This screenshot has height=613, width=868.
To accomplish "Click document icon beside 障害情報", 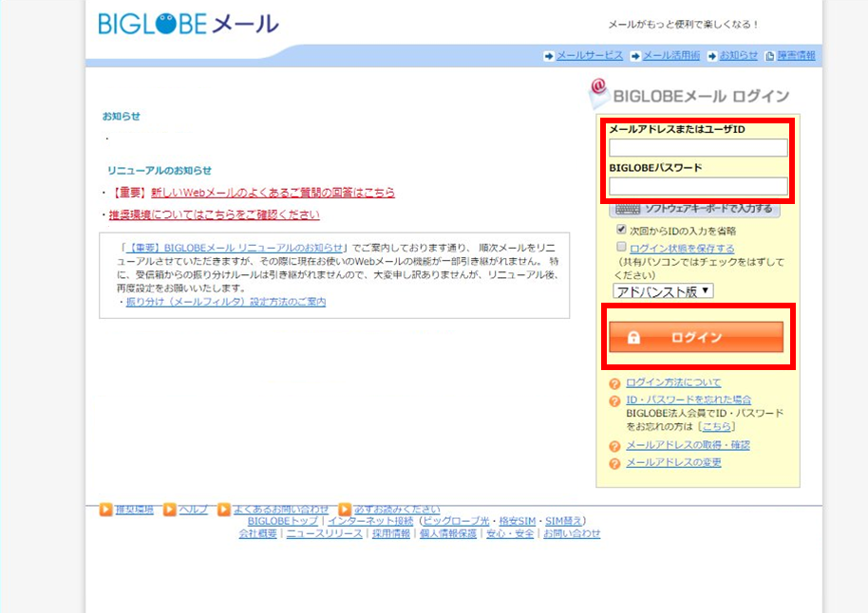I will coord(769,56).
